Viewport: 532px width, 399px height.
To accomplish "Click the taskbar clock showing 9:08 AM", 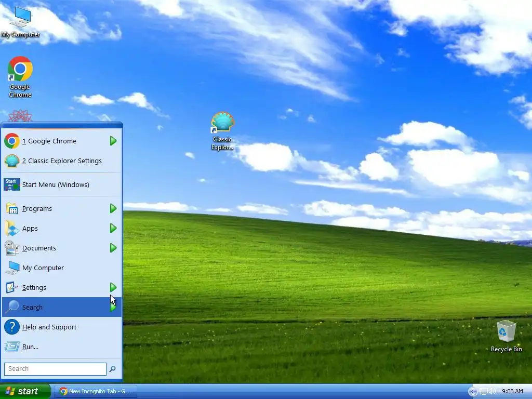I will click(x=512, y=391).
